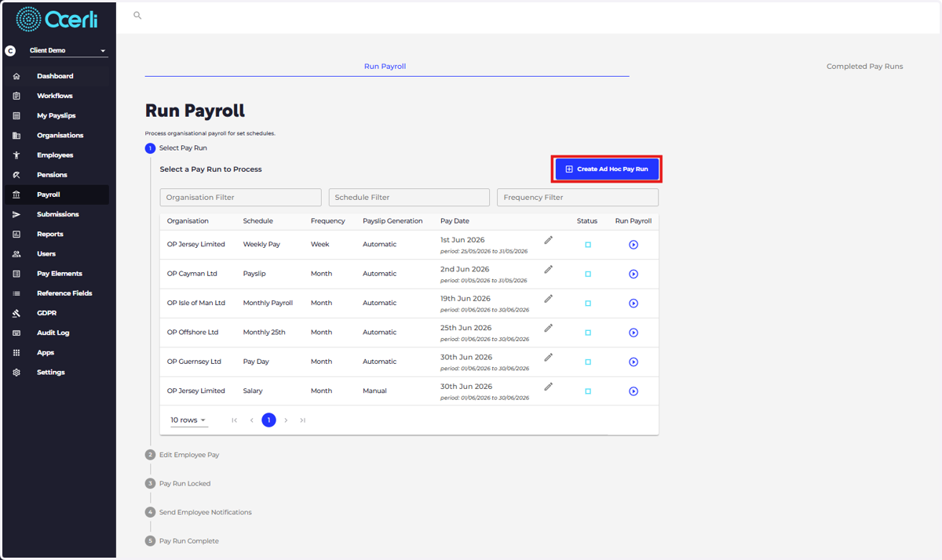942x560 pixels.
Task: Click the Pay Run Complete step
Action: pos(182,541)
